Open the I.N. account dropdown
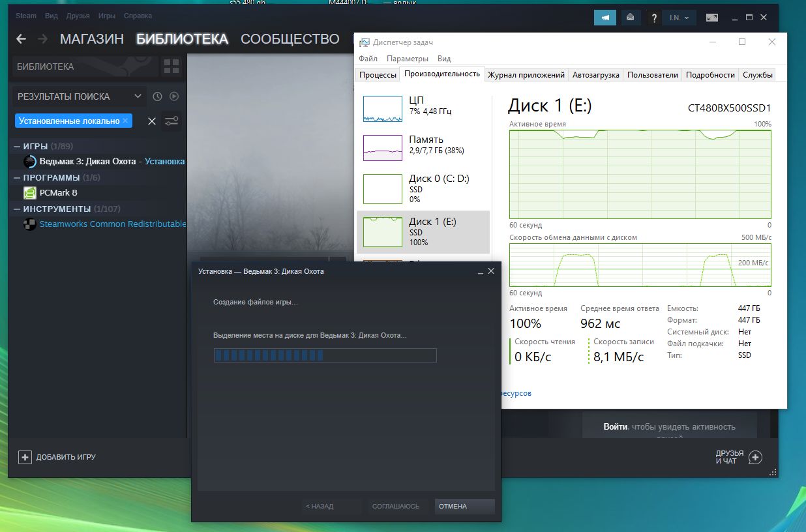The width and height of the screenshot is (806, 532). point(679,18)
